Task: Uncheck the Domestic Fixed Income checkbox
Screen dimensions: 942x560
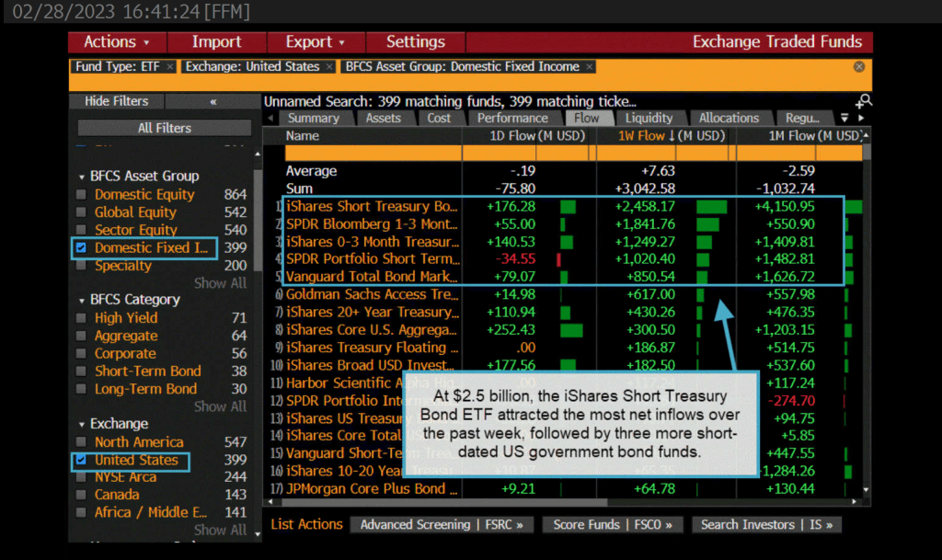Action: click(81, 248)
